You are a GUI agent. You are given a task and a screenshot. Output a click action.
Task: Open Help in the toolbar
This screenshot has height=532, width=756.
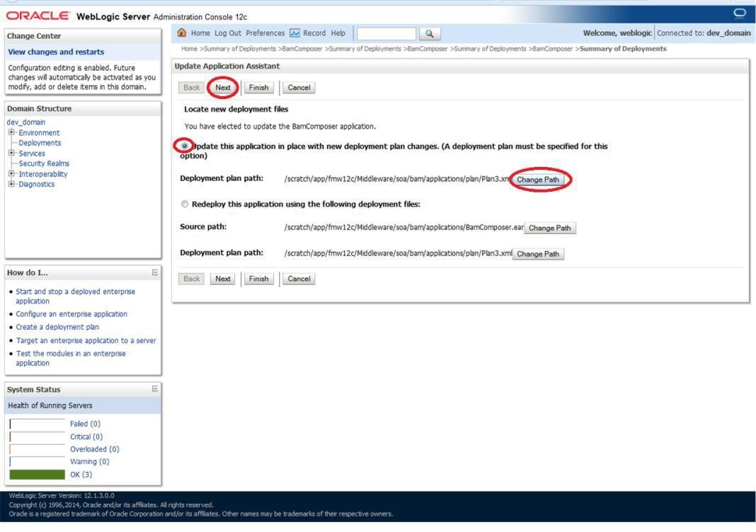(338, 33)
